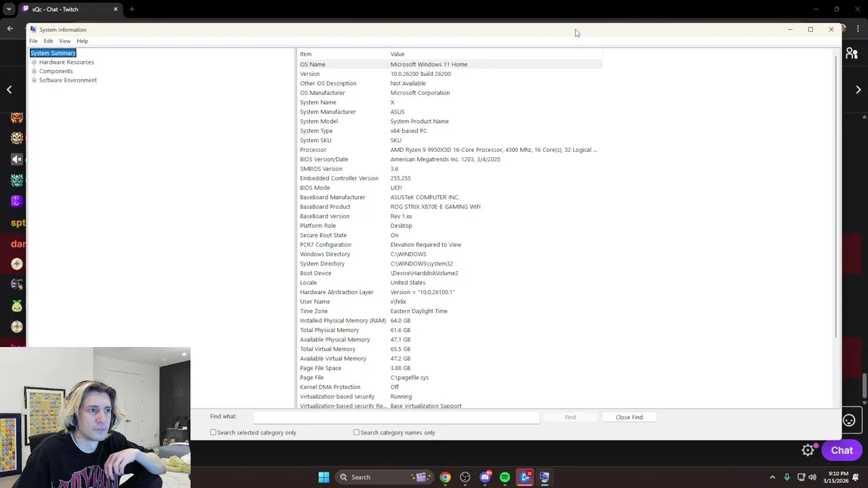
Task: Click the muted speaker icon in the Twitch sidebar
Action: click(17, 159)
